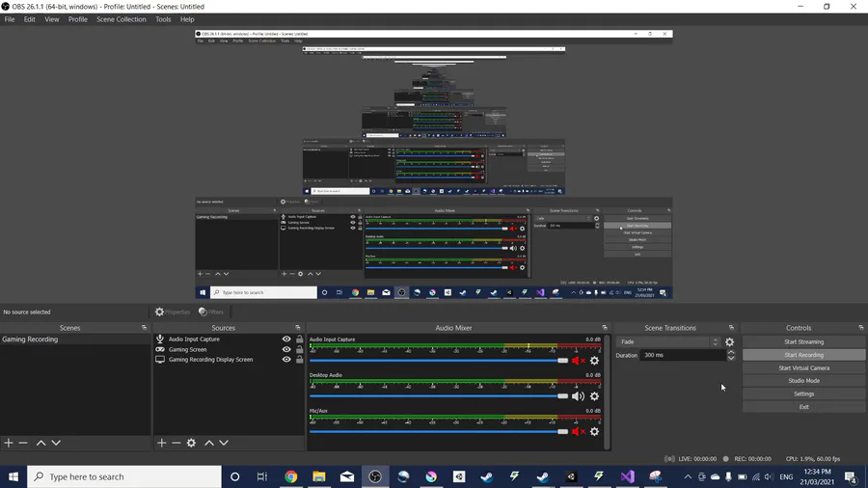Move the source up in Sources panel
Viewport: 868px width, 488px height.
208,443
